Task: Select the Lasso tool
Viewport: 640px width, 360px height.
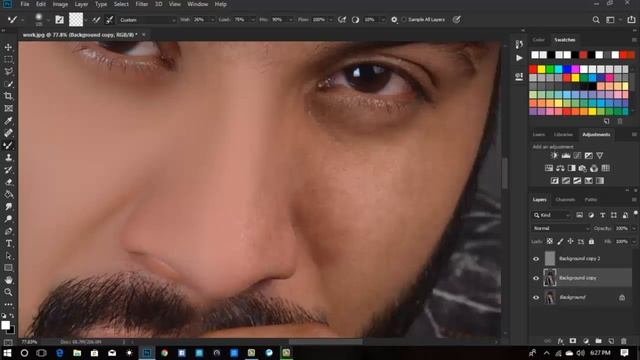Action: point(8,72)
